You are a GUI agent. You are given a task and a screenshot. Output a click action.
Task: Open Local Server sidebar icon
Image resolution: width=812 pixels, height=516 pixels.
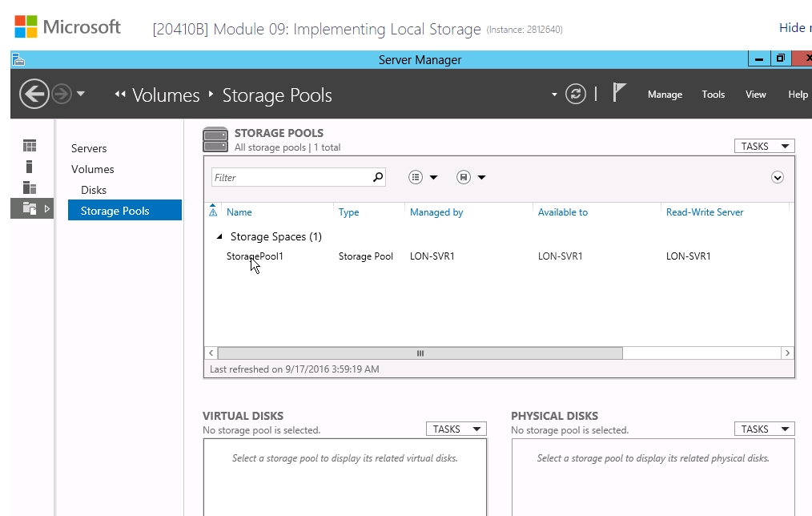pos(29,167)
